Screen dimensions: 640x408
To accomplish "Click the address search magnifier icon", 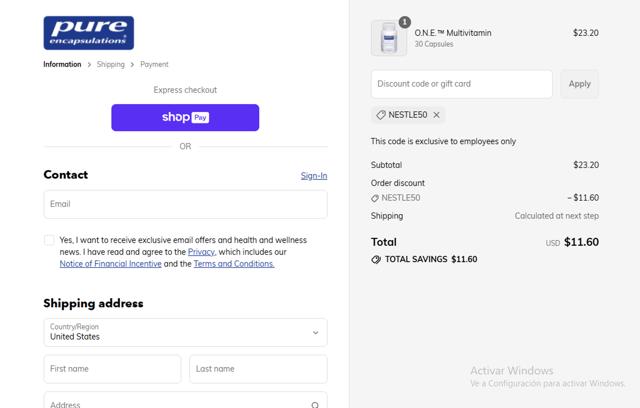I will point(315,405).
